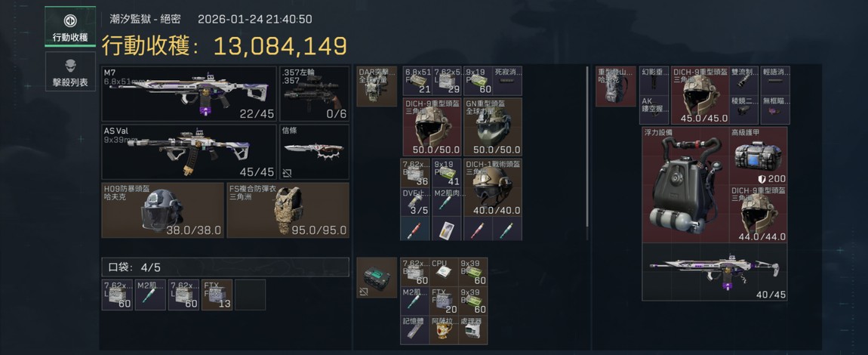Select the secure container box item
Viewport: 868px width, 355px height.
pos(377,277)
